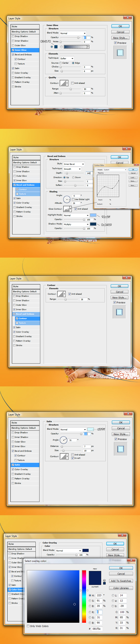140x644 pixels.
Task: Click the Color Libraries button
Action: tap(121, 588)
